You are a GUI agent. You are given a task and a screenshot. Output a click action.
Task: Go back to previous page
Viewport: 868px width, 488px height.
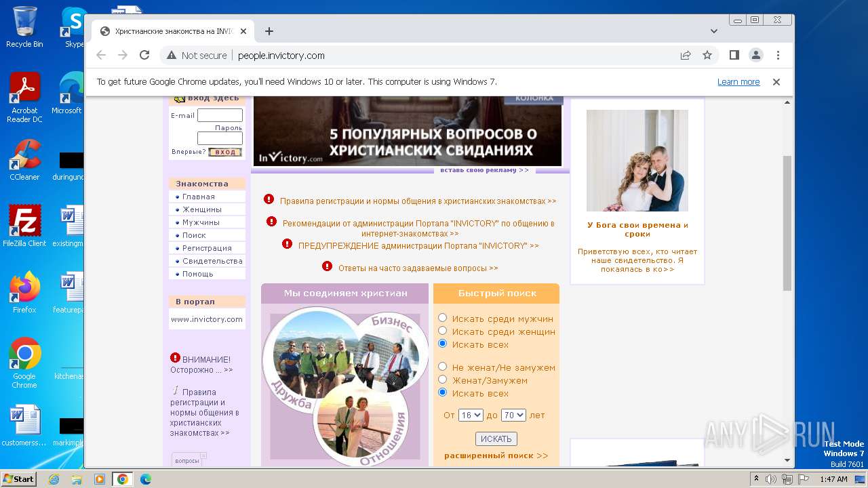[101, 56]
